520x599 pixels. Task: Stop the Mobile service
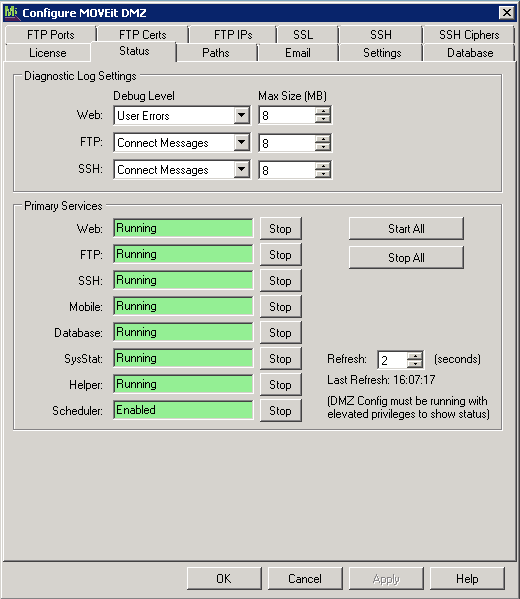click(x=280, y=306)
